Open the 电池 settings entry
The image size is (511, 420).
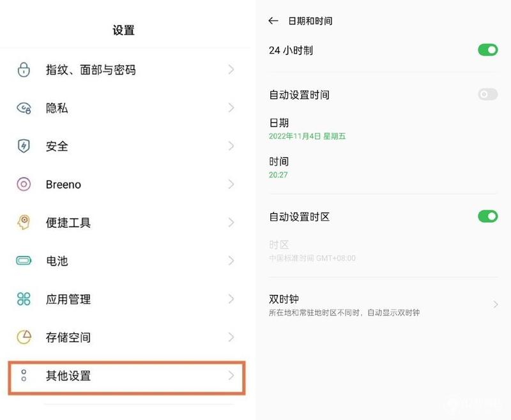125,260
